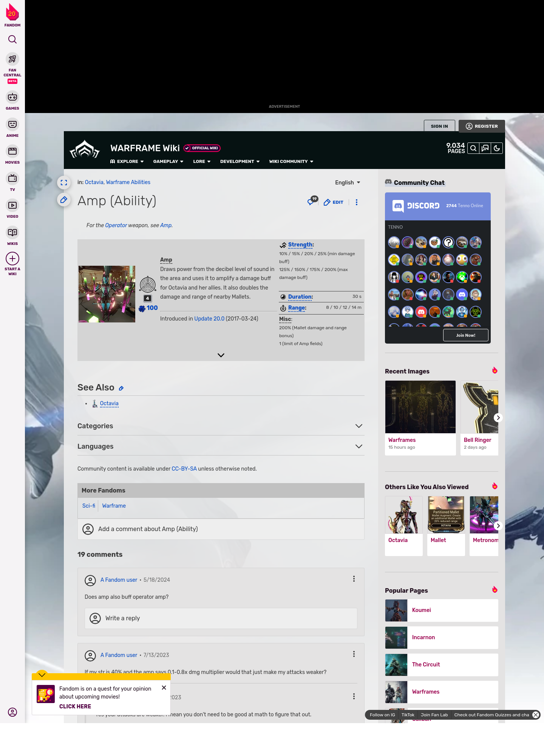This screenshot has width=544, height=756.
Task: Click the Start a Wiki plus icon
Action: tap(12, 259)
